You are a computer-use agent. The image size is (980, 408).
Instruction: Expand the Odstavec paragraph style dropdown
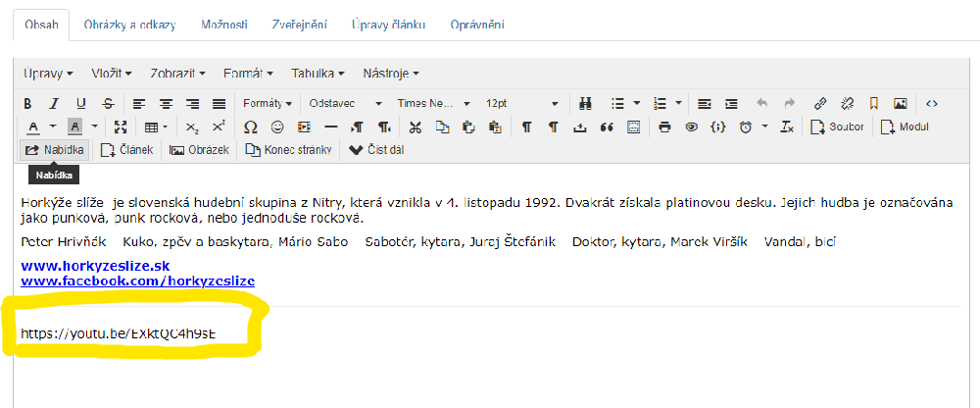click(x=345, y=103)
